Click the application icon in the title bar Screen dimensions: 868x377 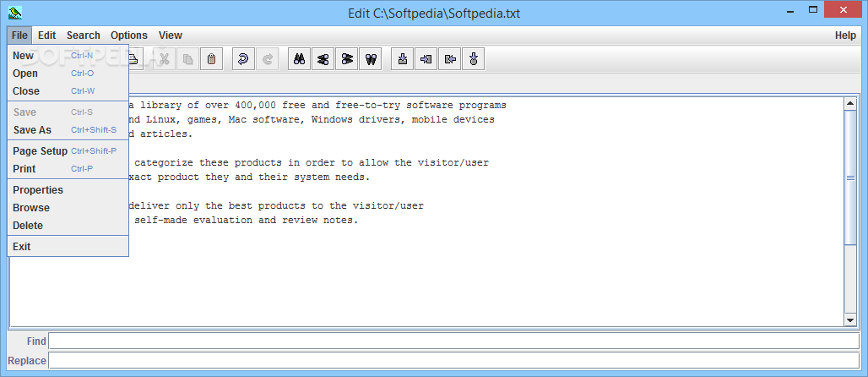click(15, 12)
